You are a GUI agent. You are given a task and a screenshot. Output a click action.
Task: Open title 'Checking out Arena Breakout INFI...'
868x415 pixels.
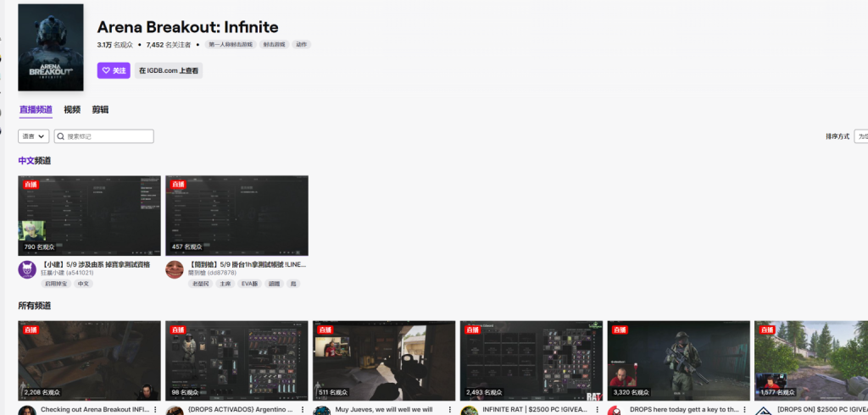click(95, 410)
